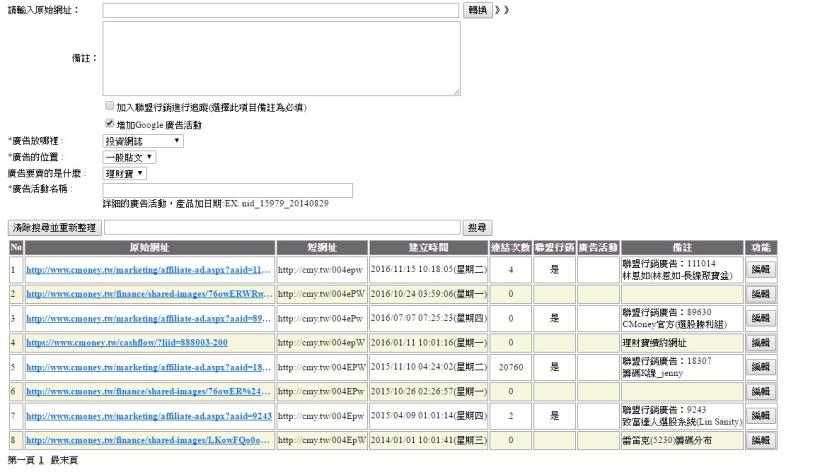
Task: Click 編輯 for row 1
Action: (x=760, y=269)
